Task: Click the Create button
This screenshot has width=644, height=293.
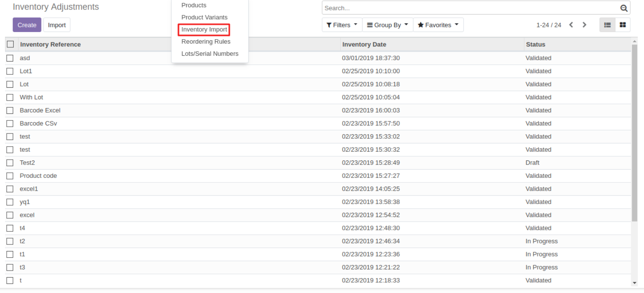Action: pos(27,25)
